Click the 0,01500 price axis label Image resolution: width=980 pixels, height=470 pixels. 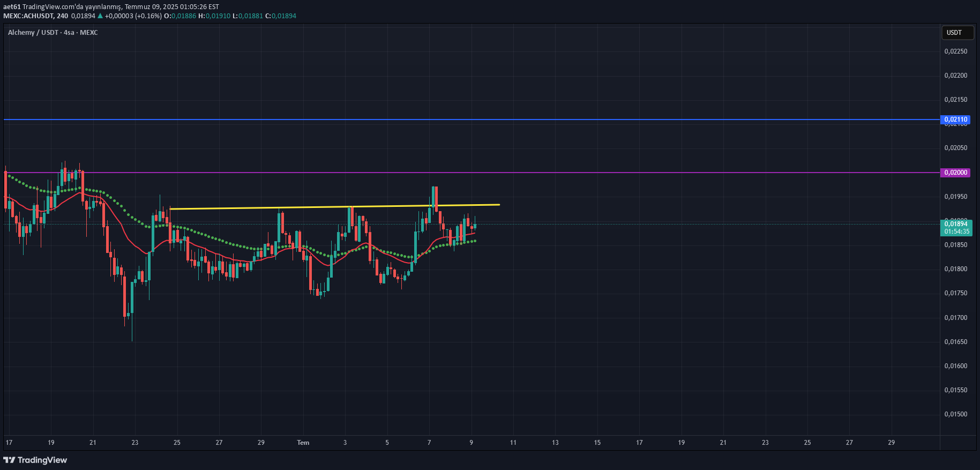(x=956, y=414)
